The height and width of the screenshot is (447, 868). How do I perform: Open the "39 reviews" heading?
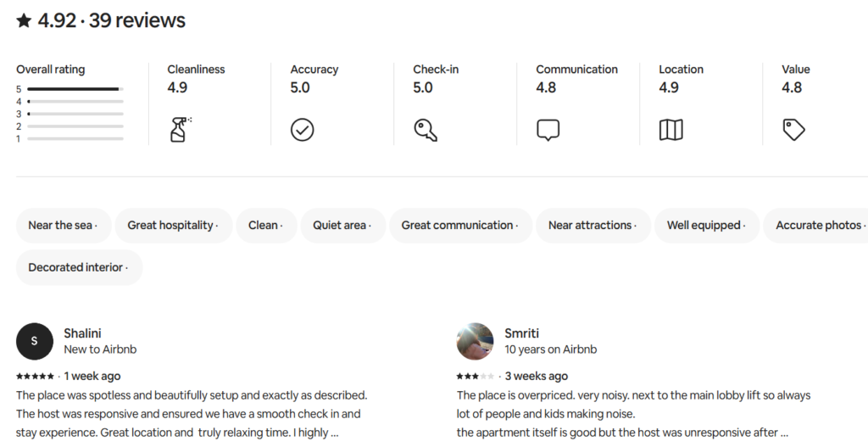pyautogui.click(x=137, y=21)
